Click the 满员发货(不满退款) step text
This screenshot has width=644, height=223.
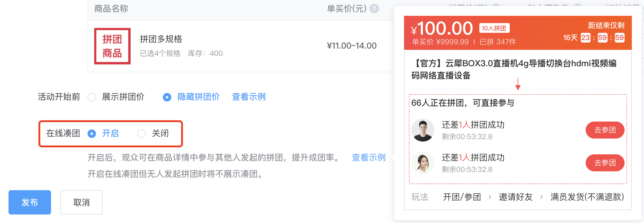coord(587,197)
